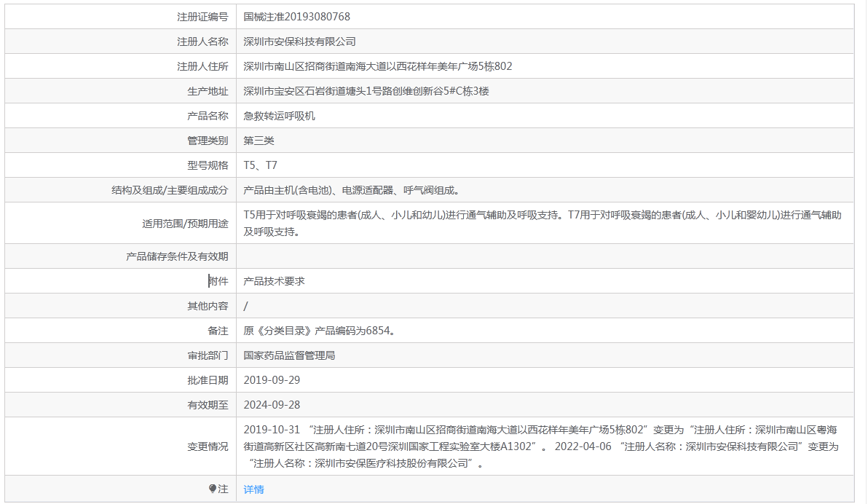Image resolution: width=868 pixels, height=504 pixels.
Task: Select registrant name 深圳市安保科技有限公司
Action: pos(299,42)
